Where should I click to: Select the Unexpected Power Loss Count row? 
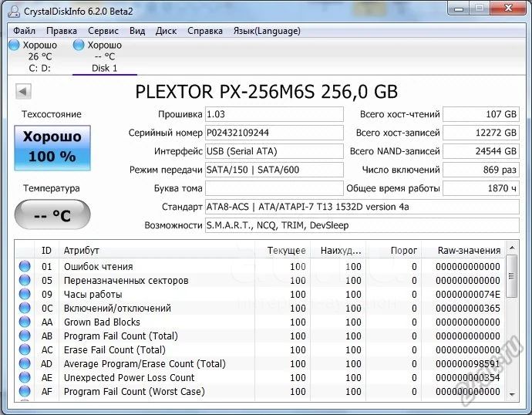260,378
